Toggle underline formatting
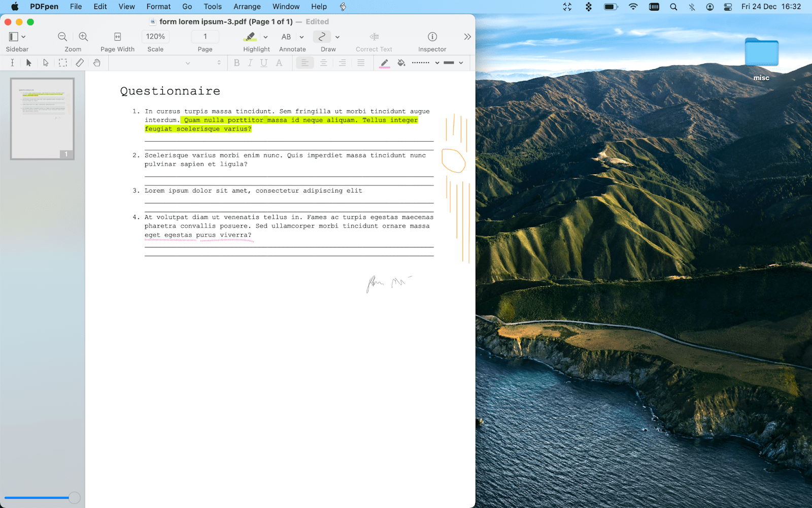The height and width of the screenshot is (508, 812). tap(264, 62)
